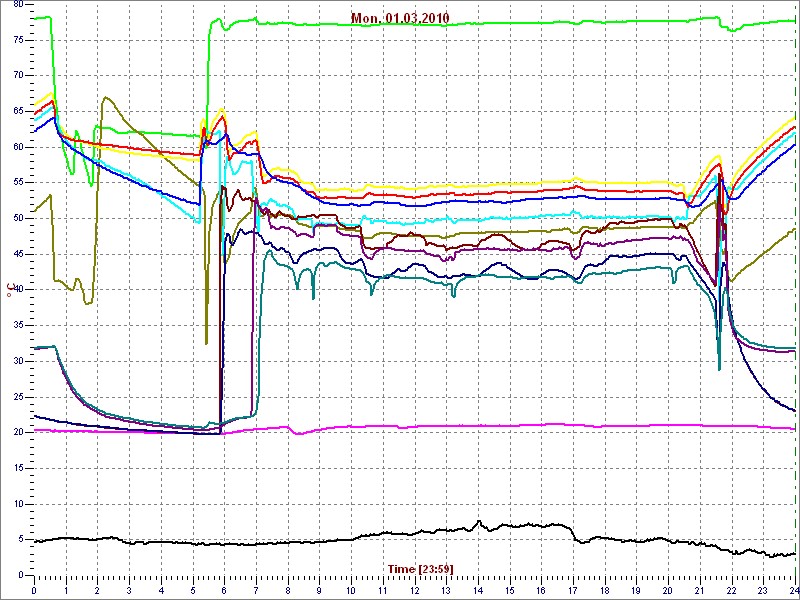Image resolution: width=800 pixels, height=600 pixels.
Task: Click the "°C" unit label on the temperature axis
Action: (10, 289)
